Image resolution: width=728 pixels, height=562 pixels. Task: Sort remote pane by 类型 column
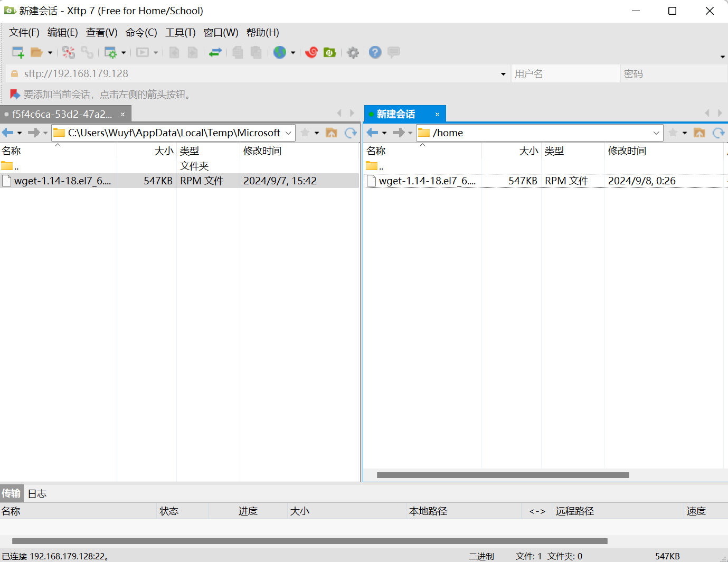(573, 151)
